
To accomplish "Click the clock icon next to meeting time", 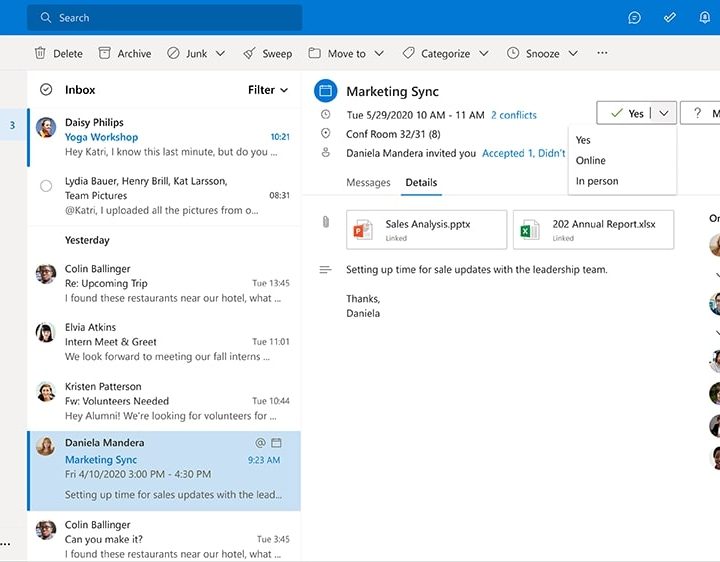I will 326,114.
